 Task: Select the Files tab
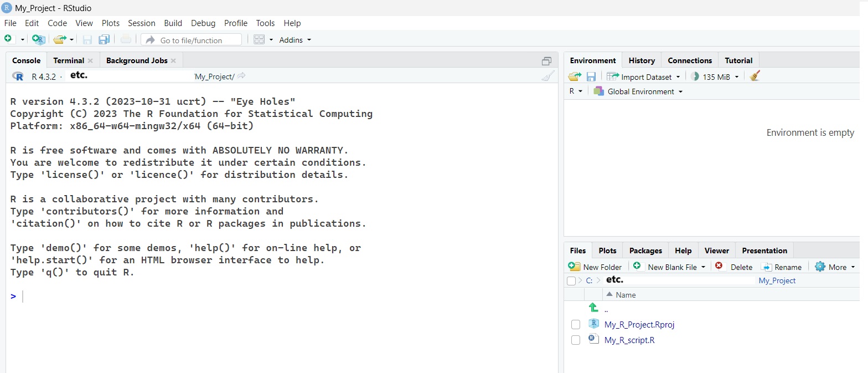pyautogui.click(x=578, y=251)
